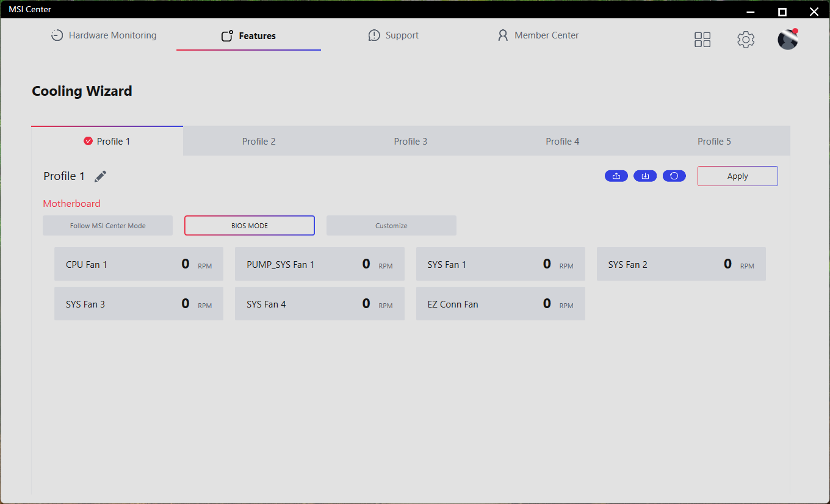830x504 pixels.
Task: Select the PUMP_SYS Fan 1 card
Action: (320, 264)
